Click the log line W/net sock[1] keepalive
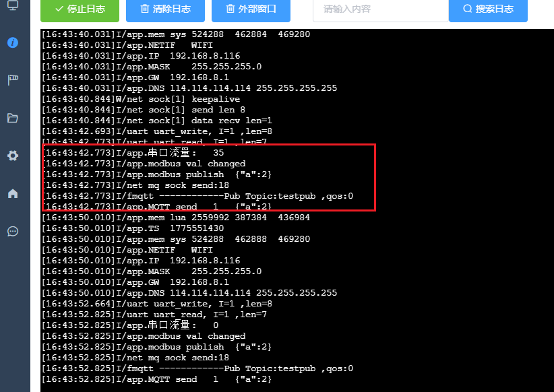This screenshot has height=392, width=554. click(x=141, y=99)
